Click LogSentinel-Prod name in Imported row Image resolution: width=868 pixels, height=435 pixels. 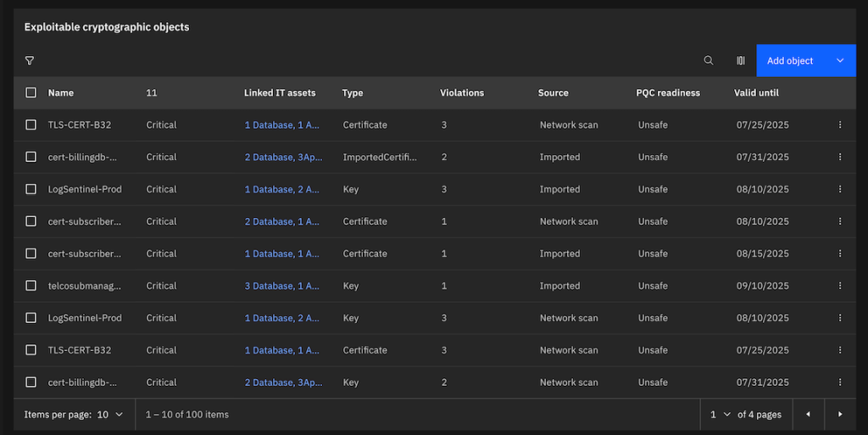pos(85,189)
